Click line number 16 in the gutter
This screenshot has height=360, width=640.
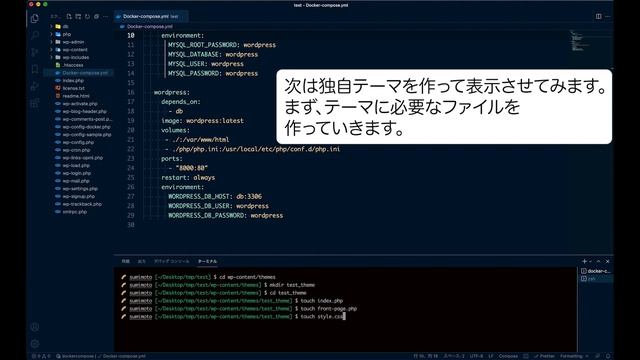point(131,92)
